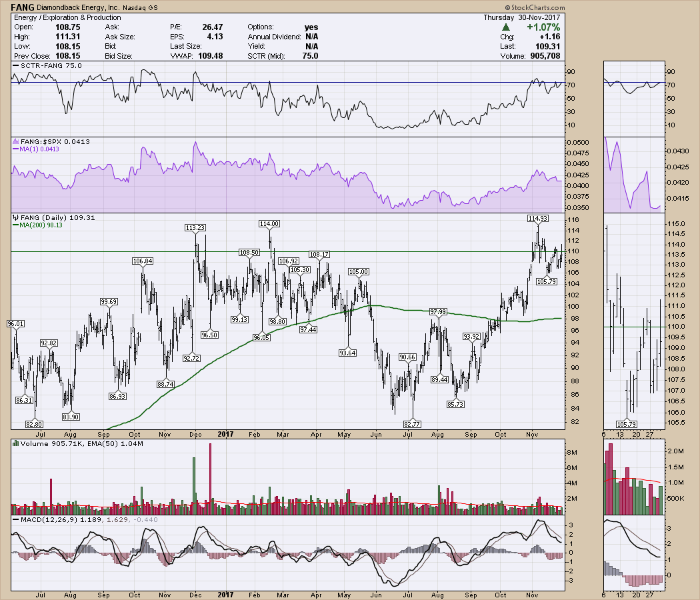Click the 114.93 price high label
Screen dimensions: 700x600
coord(537,218)
